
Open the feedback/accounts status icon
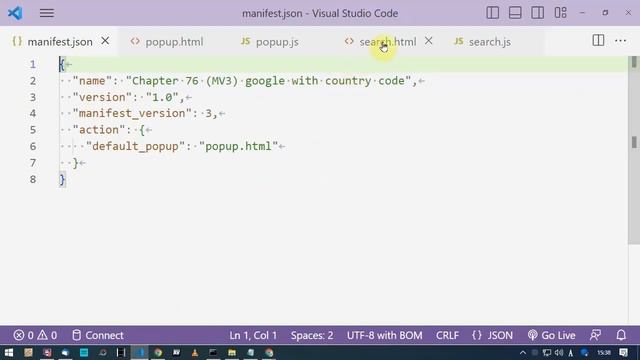(596, 336)
